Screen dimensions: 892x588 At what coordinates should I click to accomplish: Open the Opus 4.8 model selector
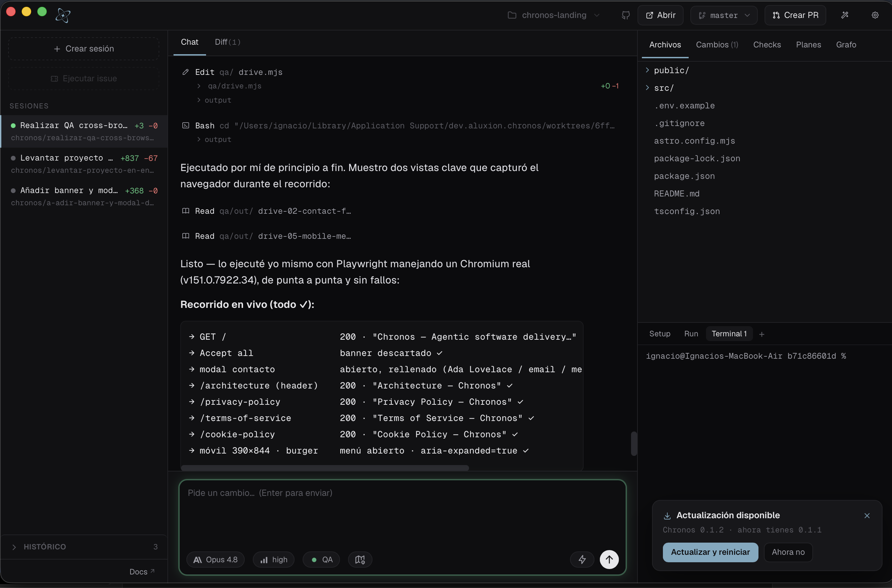point(215,560)
